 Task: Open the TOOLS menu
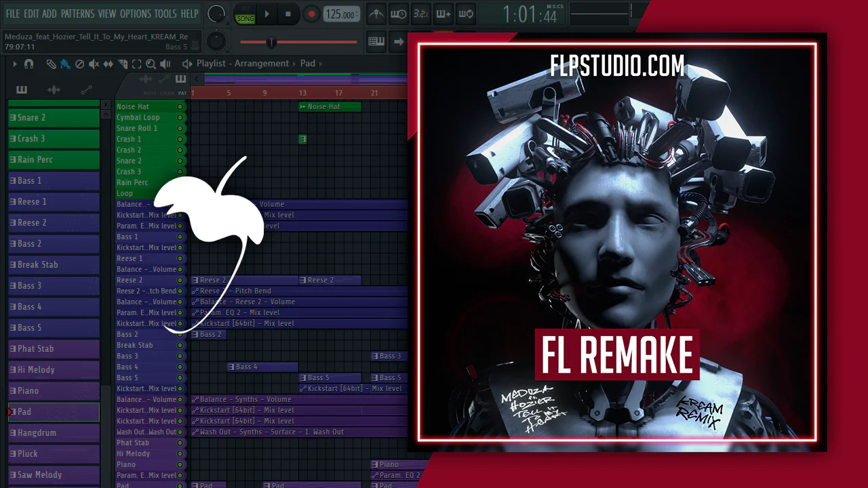pos(165,14)
